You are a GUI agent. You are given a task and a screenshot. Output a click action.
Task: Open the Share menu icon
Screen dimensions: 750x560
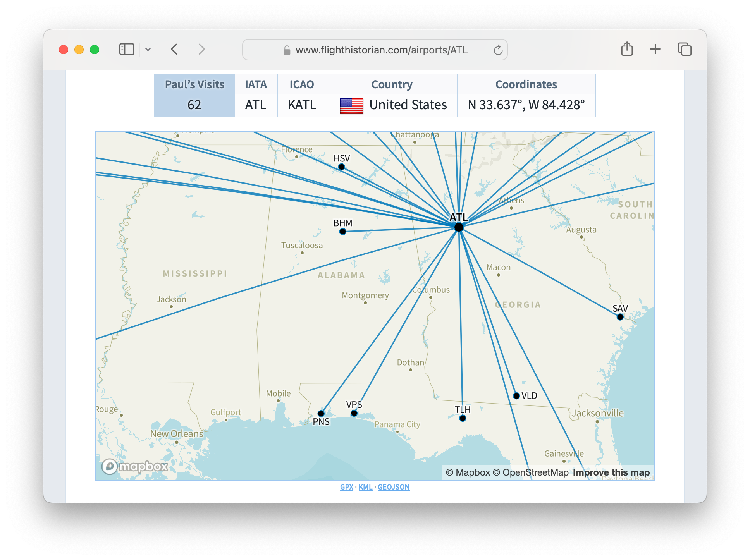[627, 49]
